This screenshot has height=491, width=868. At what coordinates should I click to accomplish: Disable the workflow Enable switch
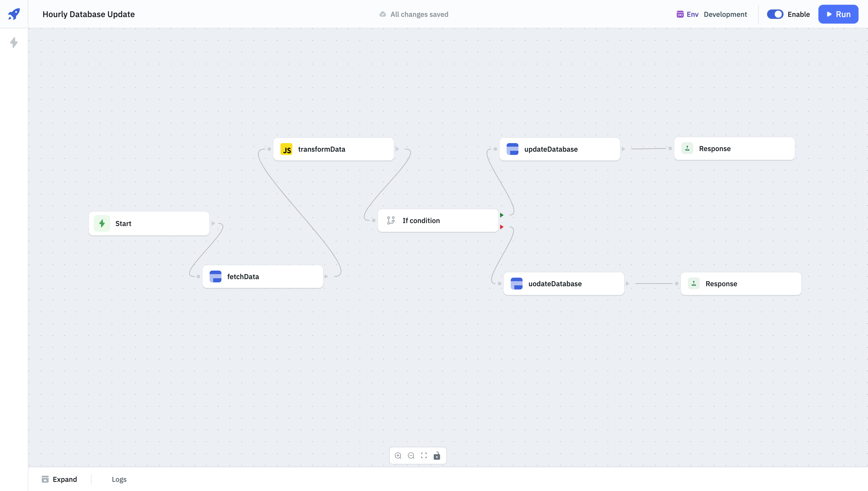click(775, 14)
